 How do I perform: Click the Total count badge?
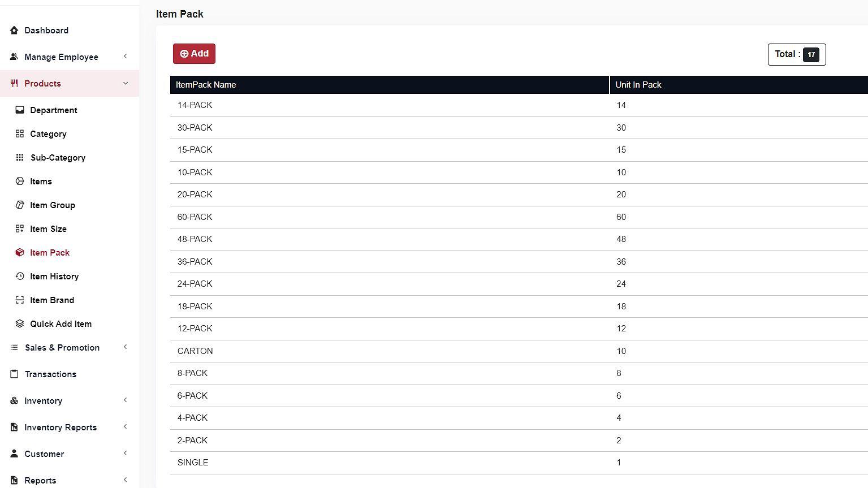[811, 55]
